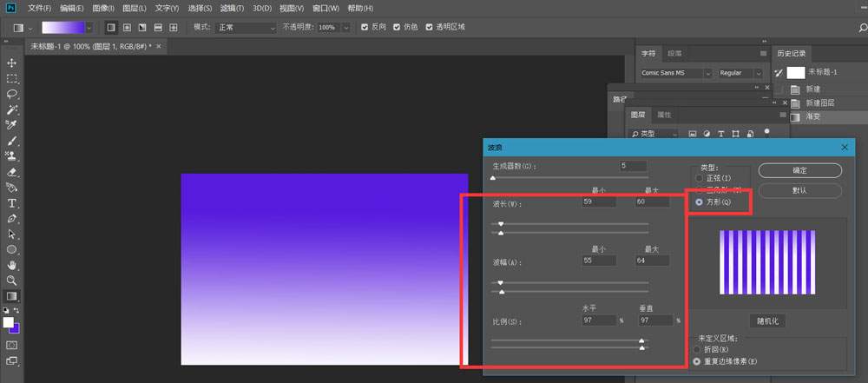This screenshot has height=383, width=868.
Task: Switch to the 属性 tab
Action: click(664, 115)
